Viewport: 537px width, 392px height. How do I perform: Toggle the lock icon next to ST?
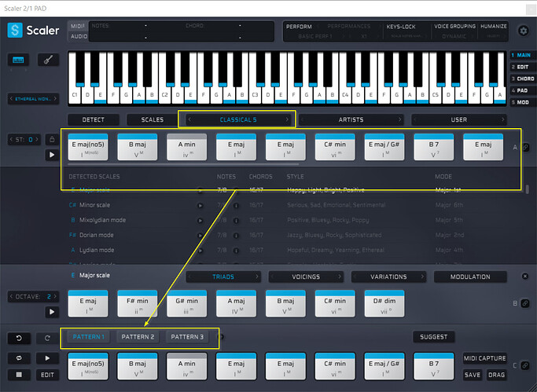(52, 139)
